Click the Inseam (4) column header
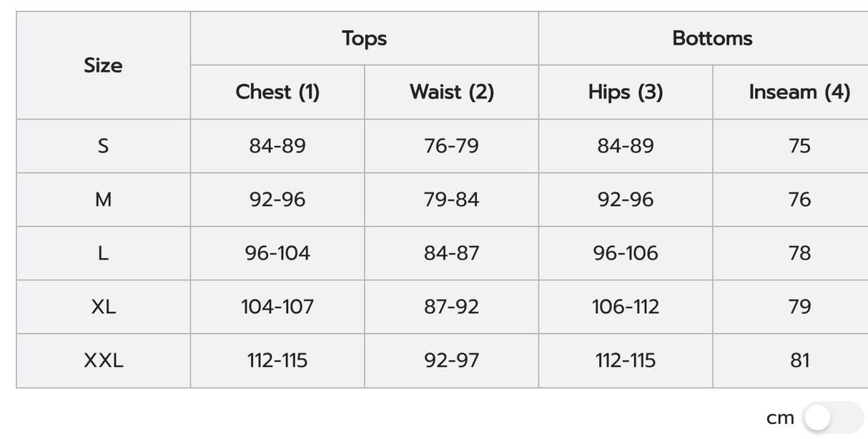 tap(799, 92)
